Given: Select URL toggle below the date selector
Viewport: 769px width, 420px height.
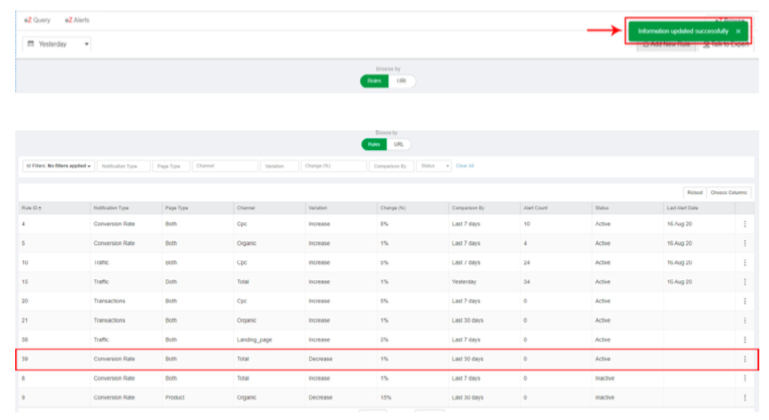Looking at the screenshot, I should click(x=402, y=81).
